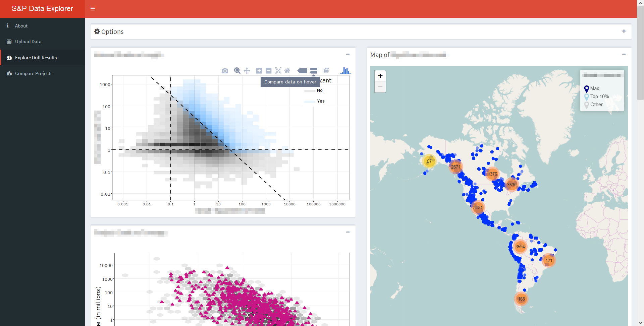The width and height of the screenshot is (644, 326).
Task: Click the Max legend marker icon
Action: [587, 89]
